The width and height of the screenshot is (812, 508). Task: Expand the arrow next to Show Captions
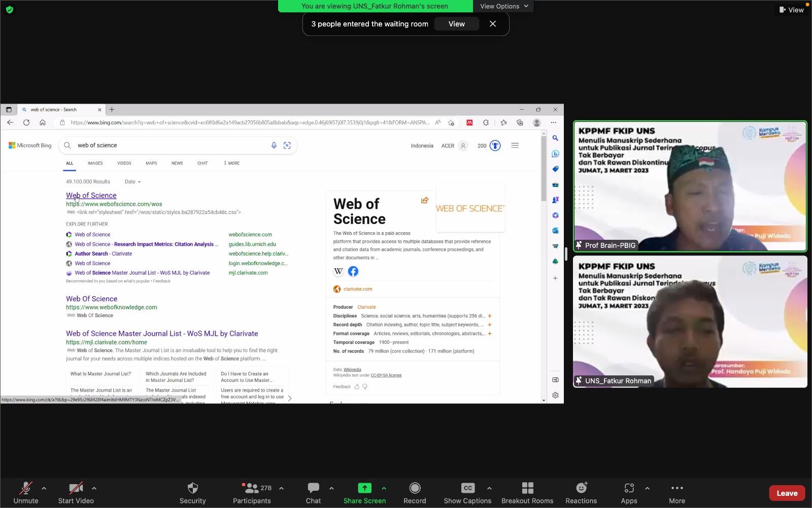click(489, 488)
